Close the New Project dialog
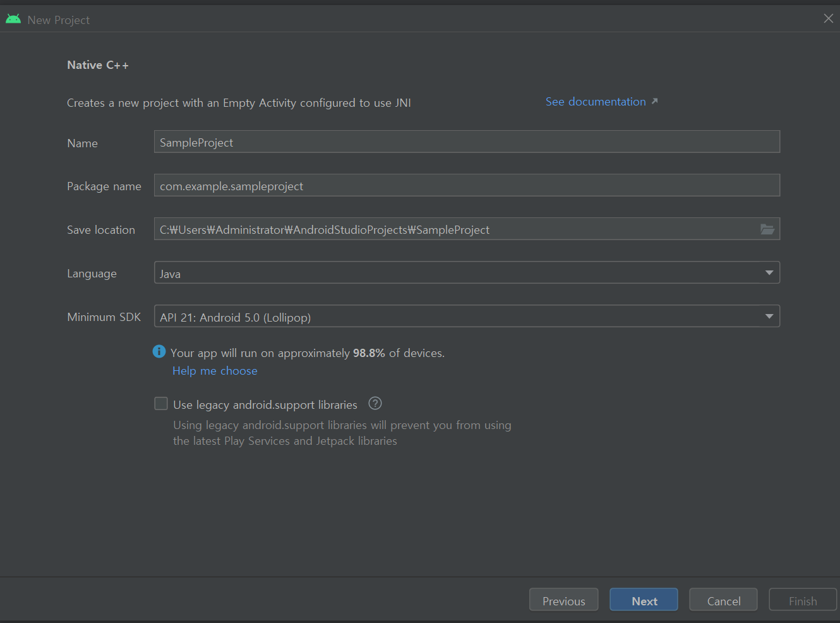840x623 pixels. (x=829, y=18)
